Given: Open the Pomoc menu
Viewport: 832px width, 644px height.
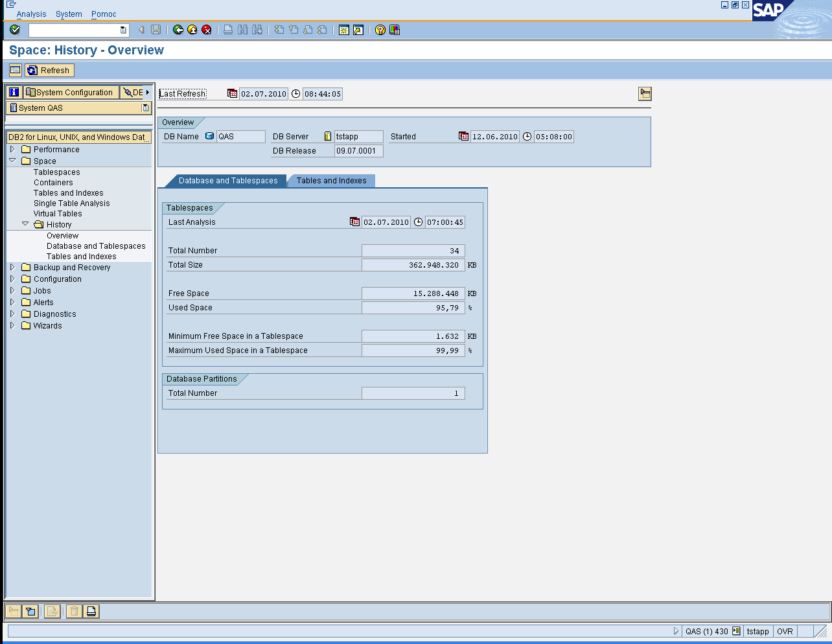Looking at the screenshot, I should tap(104, 14).
